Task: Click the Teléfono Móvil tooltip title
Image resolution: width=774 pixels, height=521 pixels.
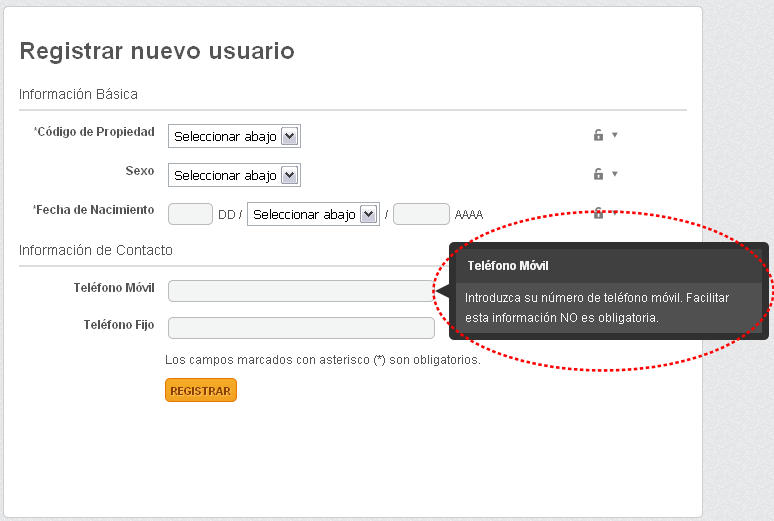Action: click(508, 266)
